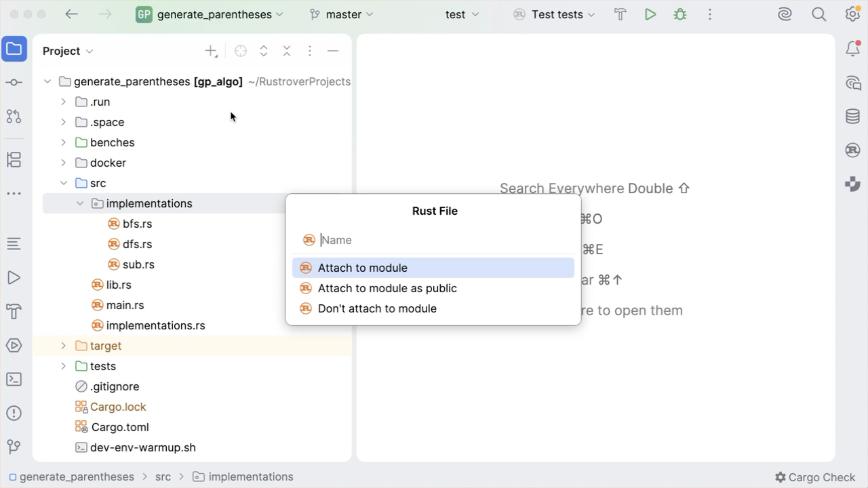Click Select Opened File crosshair icon
This screenshot has width=868, height=488.
pos(241,51)
